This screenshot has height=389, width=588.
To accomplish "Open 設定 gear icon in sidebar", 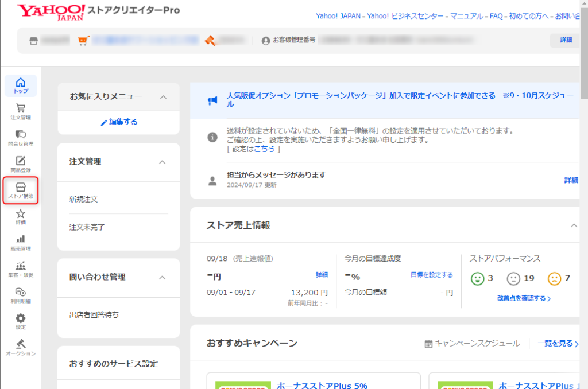I will click(21, 321).
